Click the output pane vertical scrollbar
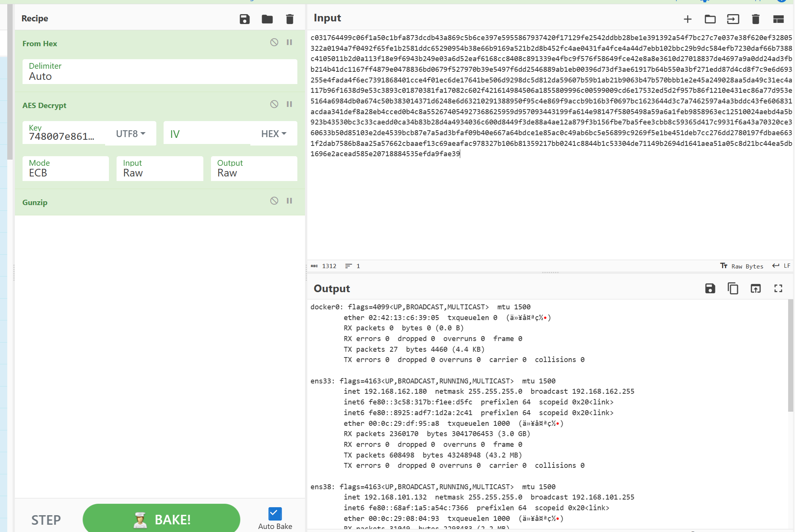The image size is (795, 532). pos(790,355)
